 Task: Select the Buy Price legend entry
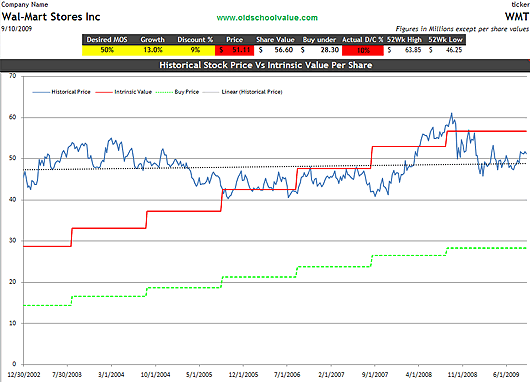point(177,92)
